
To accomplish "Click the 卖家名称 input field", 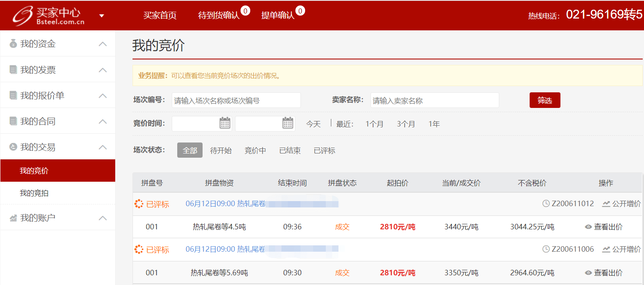I will coord(435,100).
